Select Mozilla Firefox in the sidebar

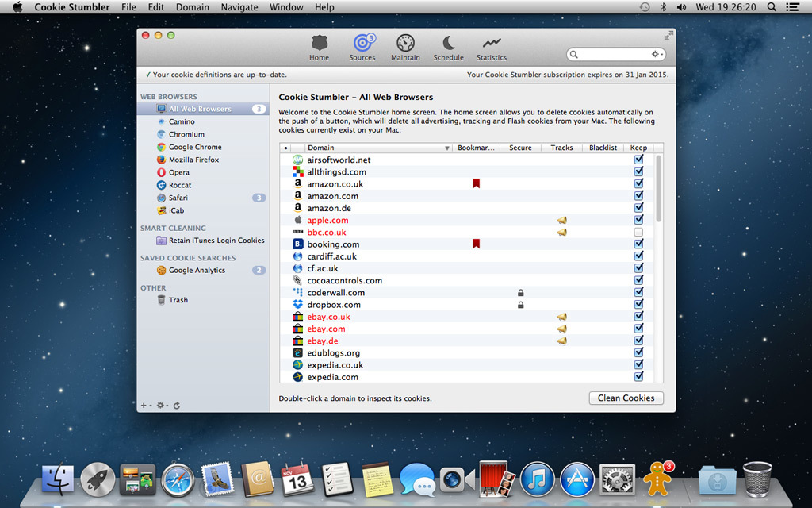pyautogui.click(x=193, y=160)
